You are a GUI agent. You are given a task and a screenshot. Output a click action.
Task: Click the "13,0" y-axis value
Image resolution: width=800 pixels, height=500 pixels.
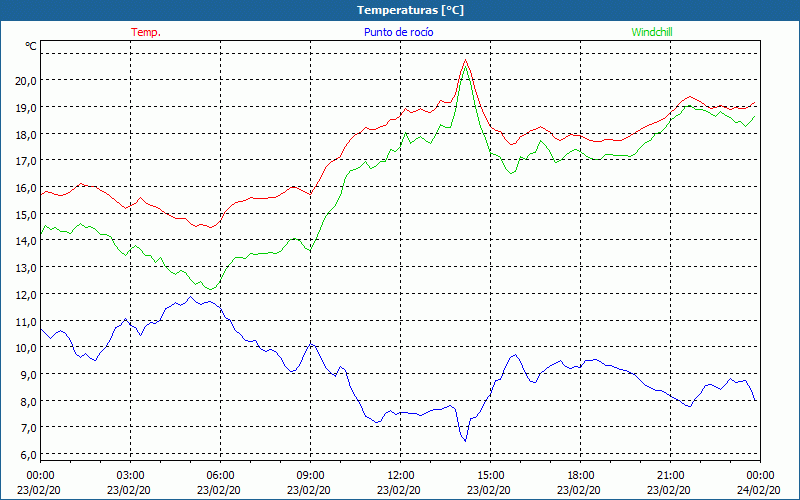26,268
